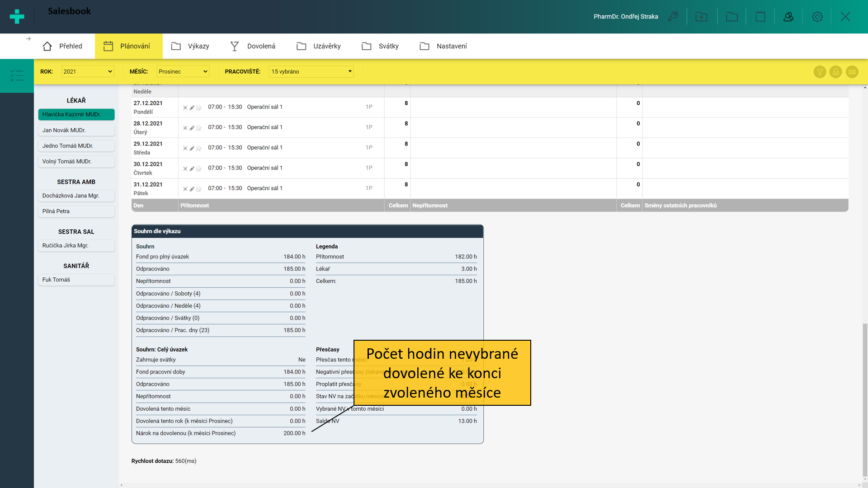Screen dimensions: 868x488
Task: Click the note icon for the 31.12.2021 shift
Action: [x=198, y=189]
